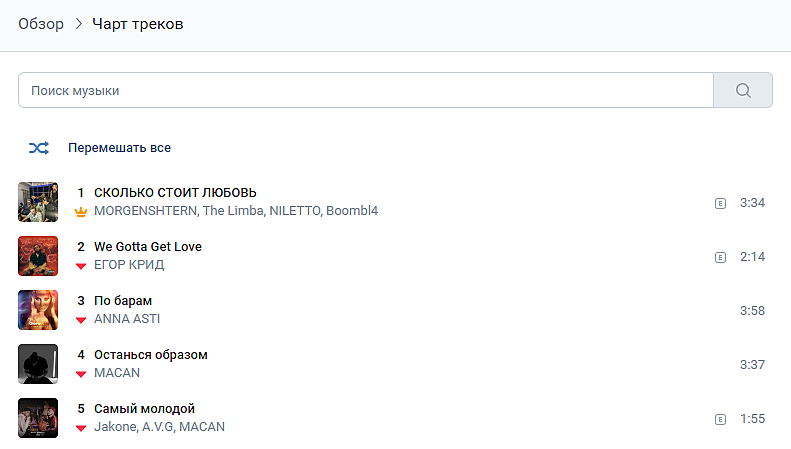Go back to Обзор breadcrumb
The height and width of the screenshot is (449, 791).
point(41,24)
